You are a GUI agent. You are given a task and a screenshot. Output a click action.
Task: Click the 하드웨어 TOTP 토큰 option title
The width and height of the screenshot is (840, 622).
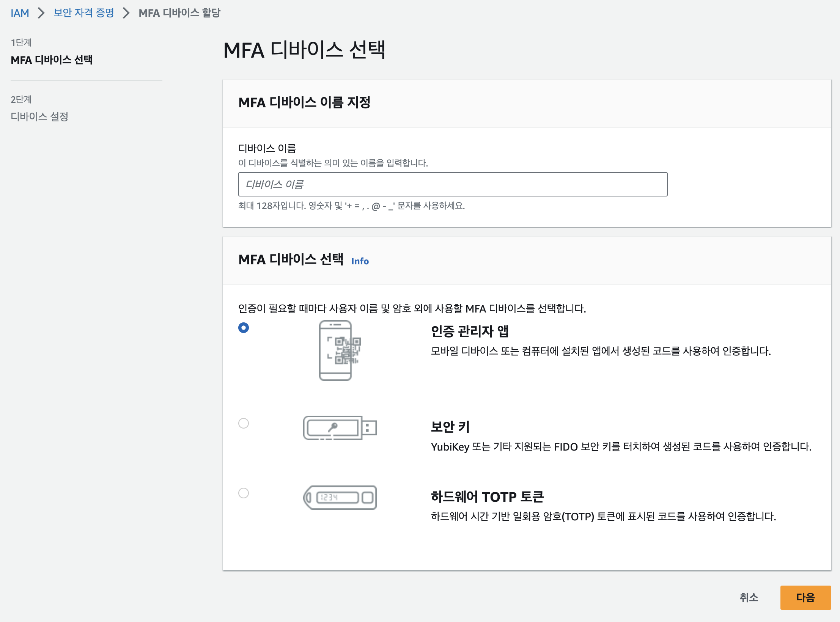tap(487, 496)
